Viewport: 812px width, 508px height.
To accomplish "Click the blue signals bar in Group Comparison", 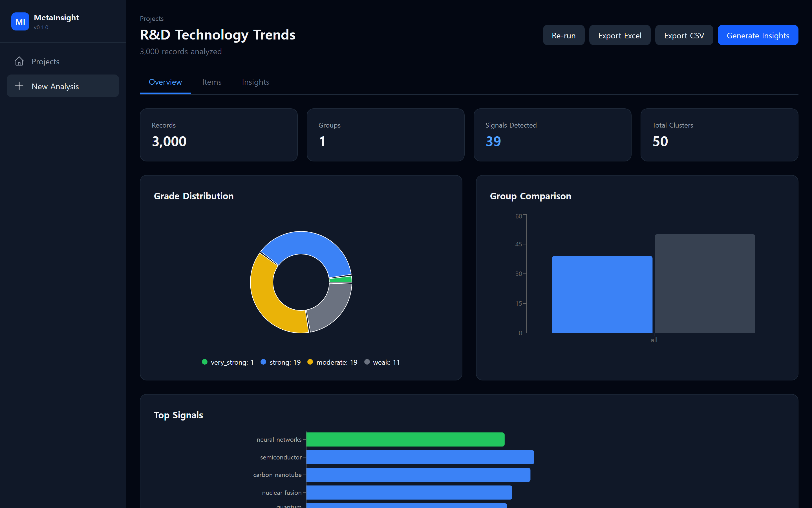I will [602, 294].
